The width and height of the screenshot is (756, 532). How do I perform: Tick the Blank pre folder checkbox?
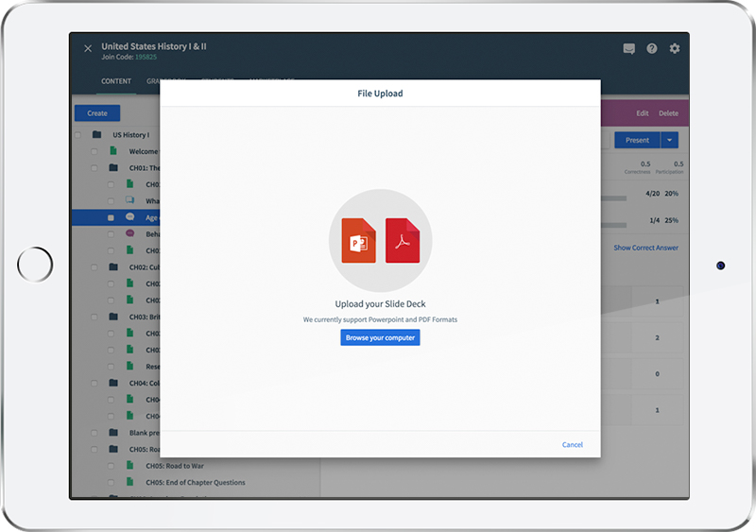click(94, 433)
